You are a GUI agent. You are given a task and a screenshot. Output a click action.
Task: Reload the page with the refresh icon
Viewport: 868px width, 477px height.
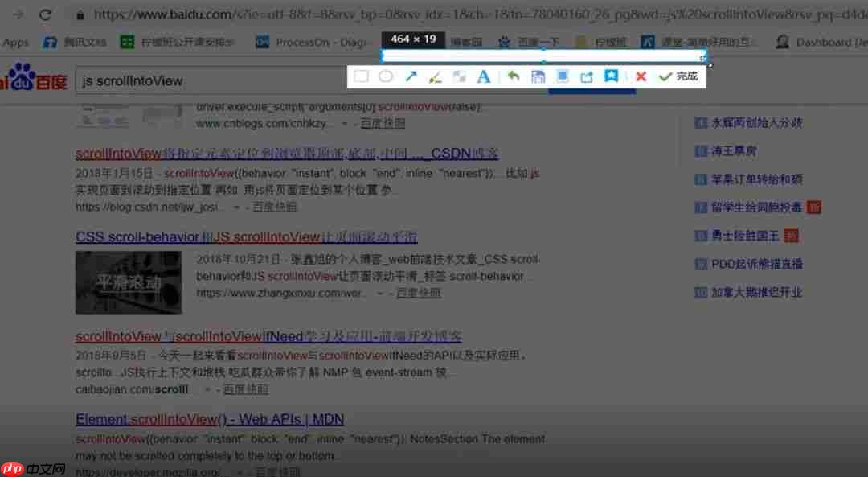point(46,14)
